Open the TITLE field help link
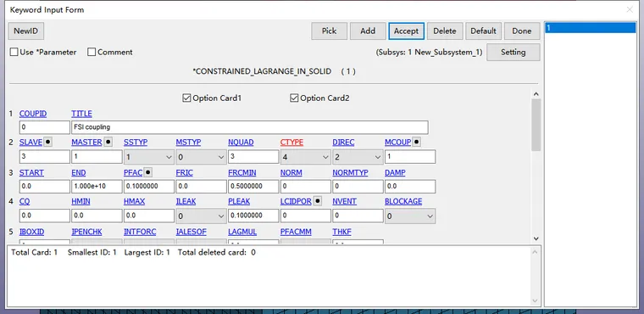644x314 pixels. [x=81, y=114]
